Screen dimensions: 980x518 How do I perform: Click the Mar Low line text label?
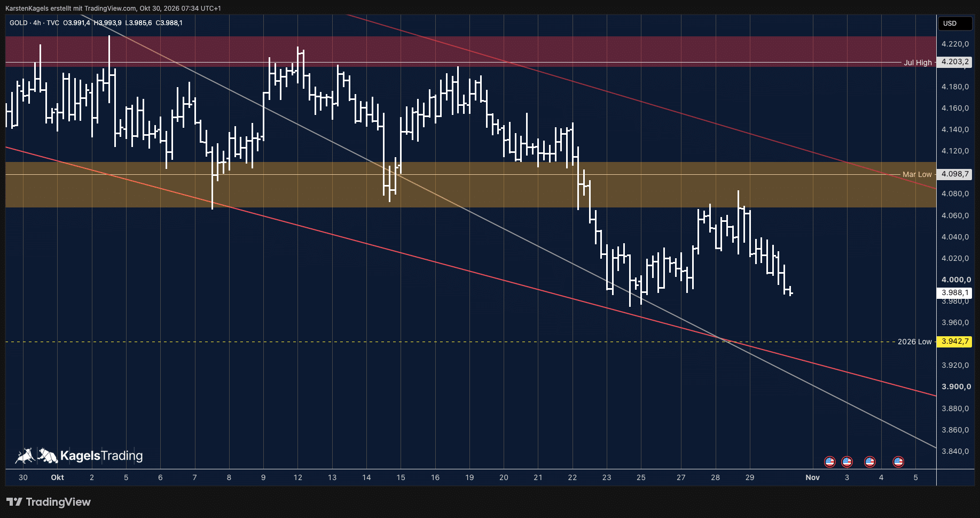[917, 174]
